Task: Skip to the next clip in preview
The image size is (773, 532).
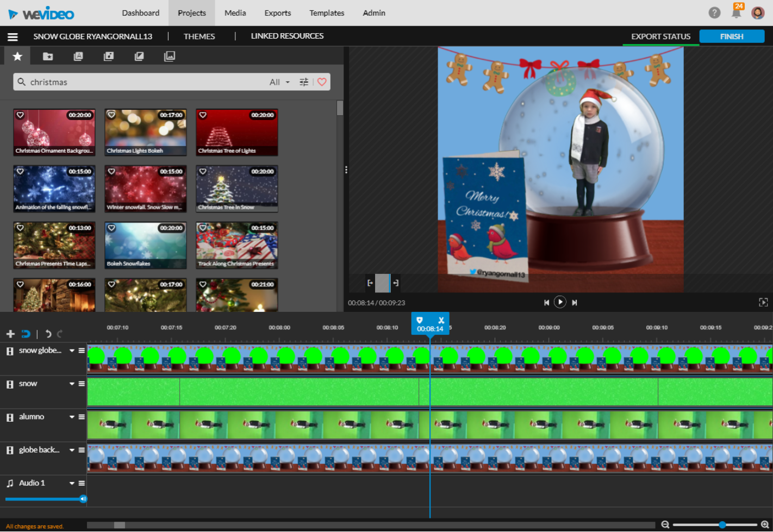Action: pos(575,303)
